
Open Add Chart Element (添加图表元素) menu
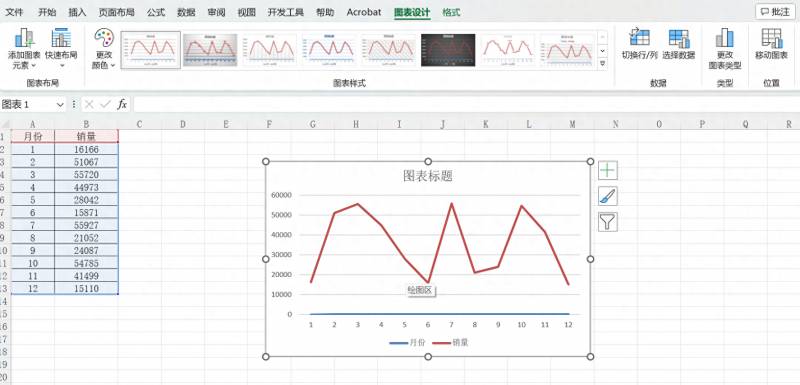tap(23, 49)
